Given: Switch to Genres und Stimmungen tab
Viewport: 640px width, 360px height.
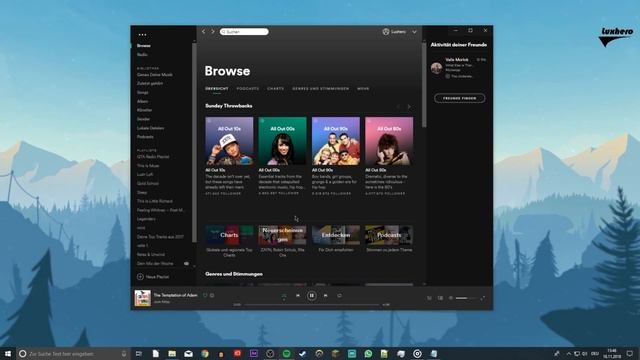Looking at the screenshot, I should click(320, 89).
